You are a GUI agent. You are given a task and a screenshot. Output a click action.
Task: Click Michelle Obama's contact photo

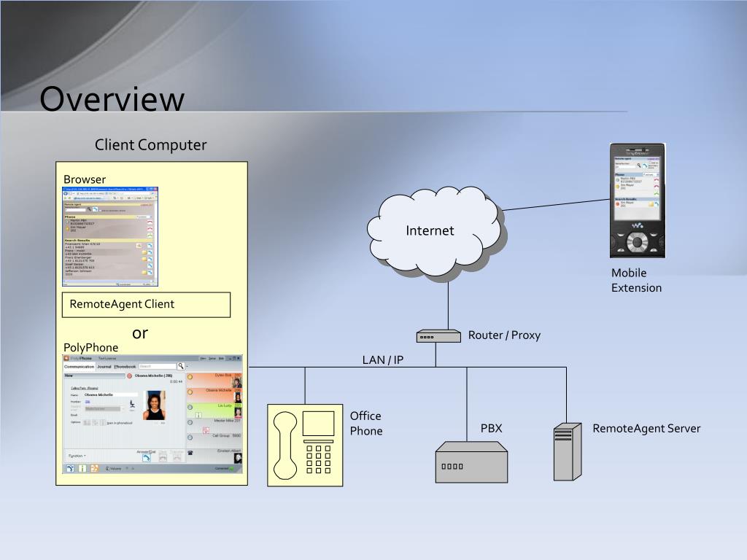tap(155, 405)
